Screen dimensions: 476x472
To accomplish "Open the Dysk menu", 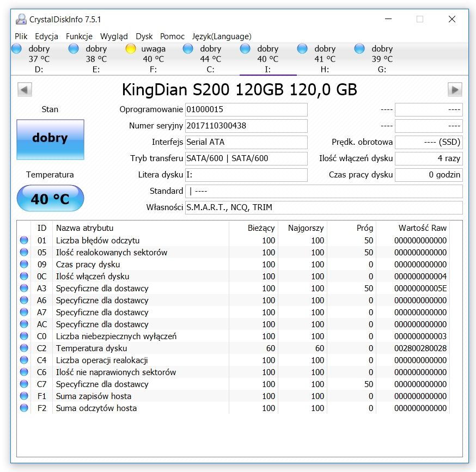I will 144,36.
